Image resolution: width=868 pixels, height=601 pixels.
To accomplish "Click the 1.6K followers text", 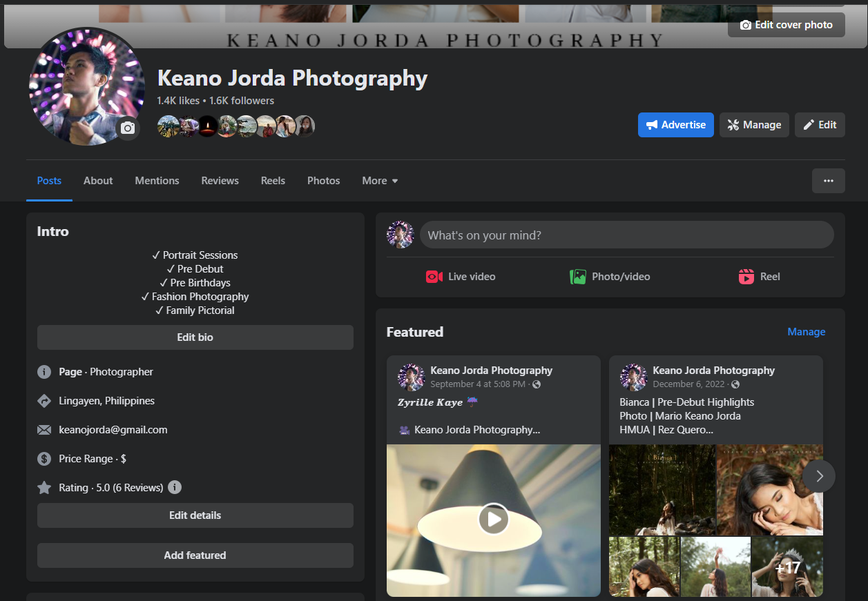I will click(x=242, y=101).
